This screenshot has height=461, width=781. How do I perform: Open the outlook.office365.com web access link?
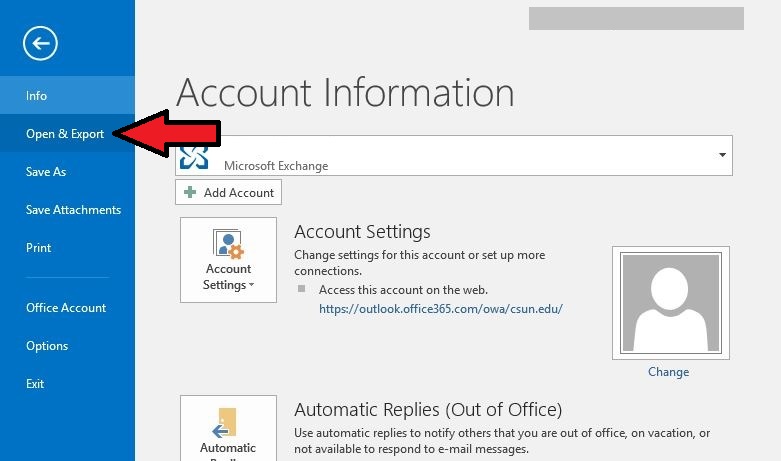(440, 309)
